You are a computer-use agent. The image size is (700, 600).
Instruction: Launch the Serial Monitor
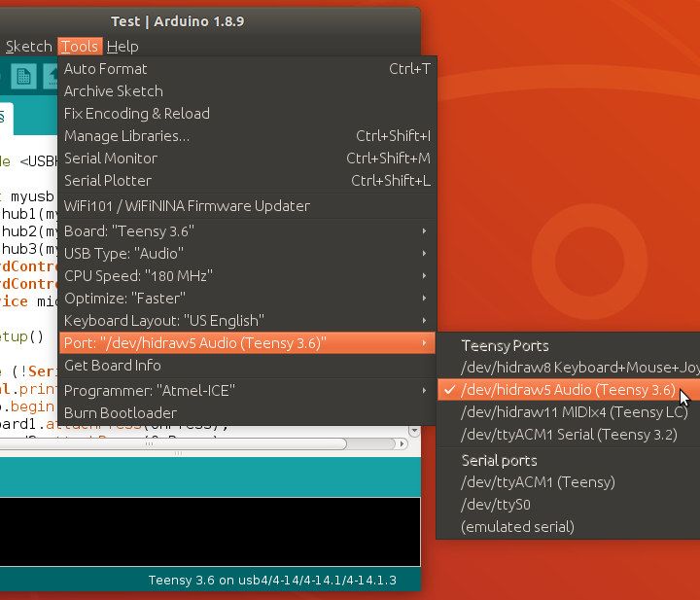point(247,159)
